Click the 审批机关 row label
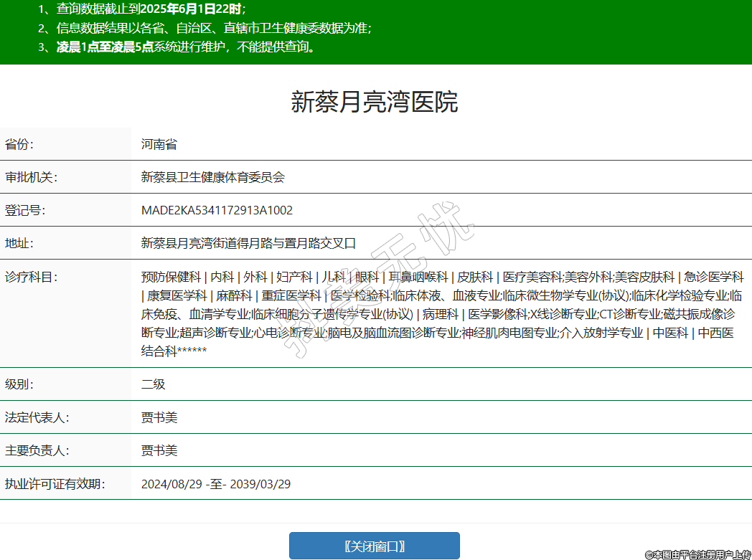 click(31, 177)
